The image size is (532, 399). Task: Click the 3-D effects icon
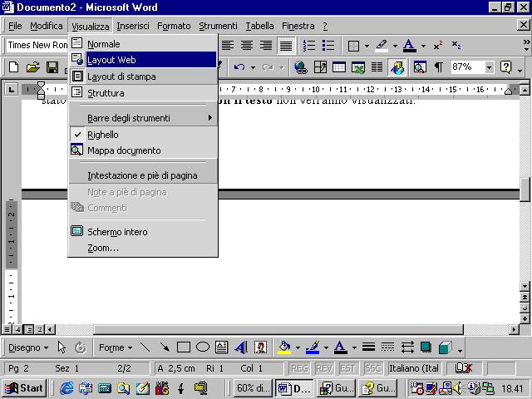tap(445, 347)
